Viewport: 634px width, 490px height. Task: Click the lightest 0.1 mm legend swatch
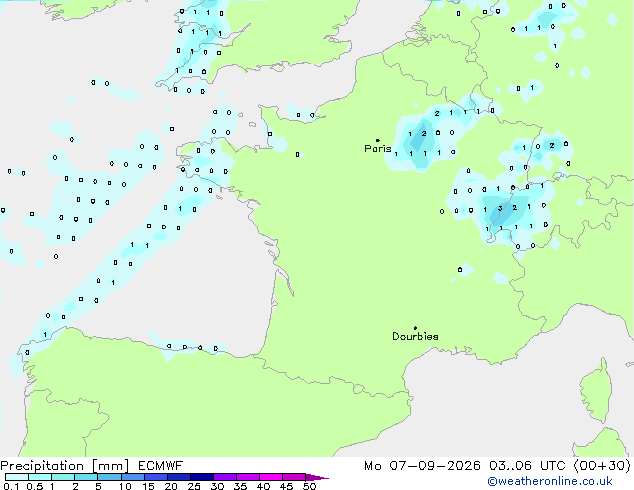[x=17, y=477]
